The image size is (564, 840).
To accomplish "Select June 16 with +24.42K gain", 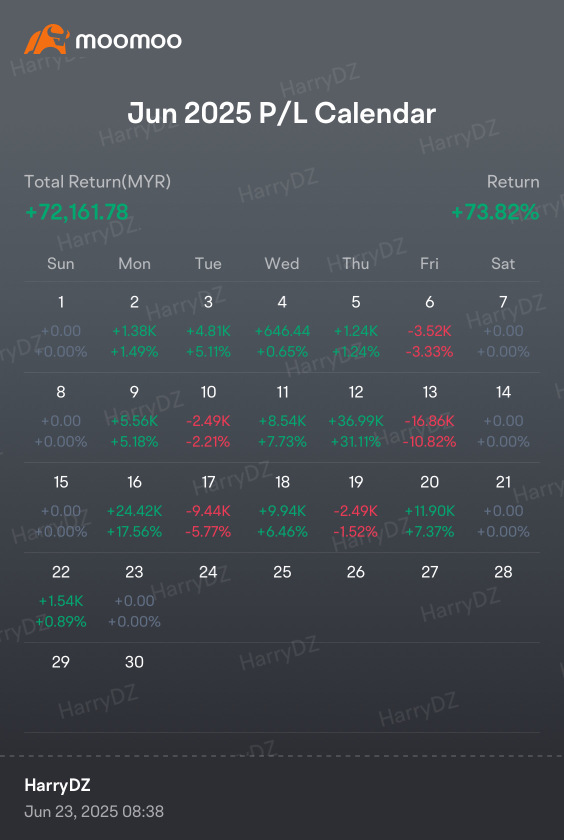I will tap(134, 507).
